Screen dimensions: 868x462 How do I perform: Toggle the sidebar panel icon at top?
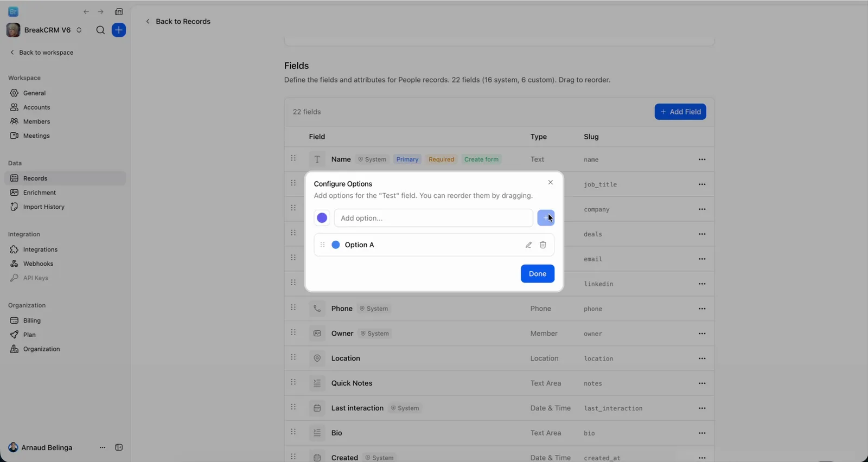point(119,12)
